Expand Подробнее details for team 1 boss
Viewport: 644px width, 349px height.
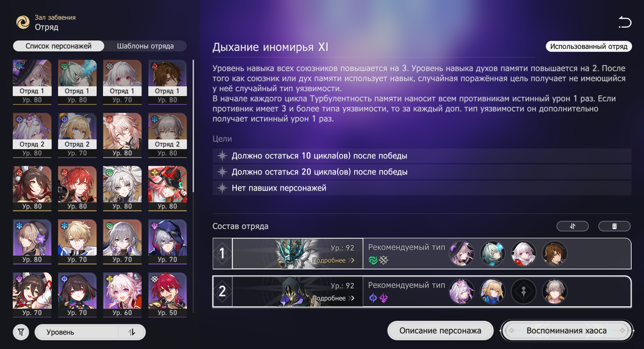[333, 260]
